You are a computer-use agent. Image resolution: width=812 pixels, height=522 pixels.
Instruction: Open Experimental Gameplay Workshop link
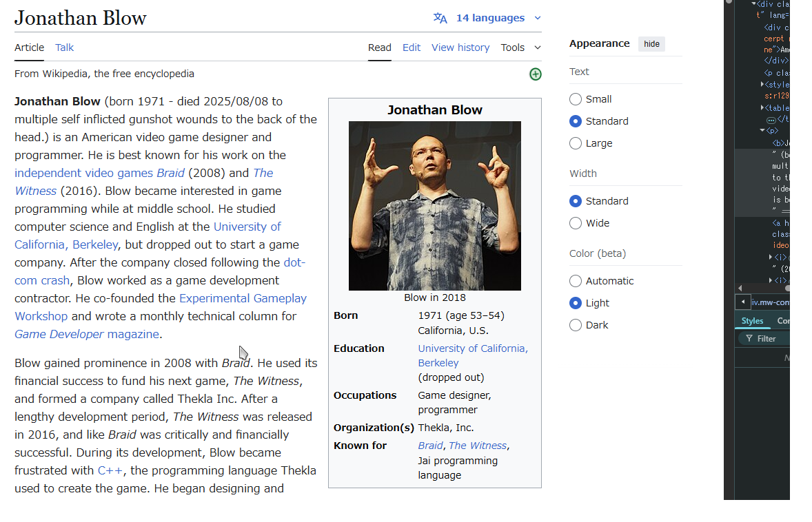click(x=243, y=298)
